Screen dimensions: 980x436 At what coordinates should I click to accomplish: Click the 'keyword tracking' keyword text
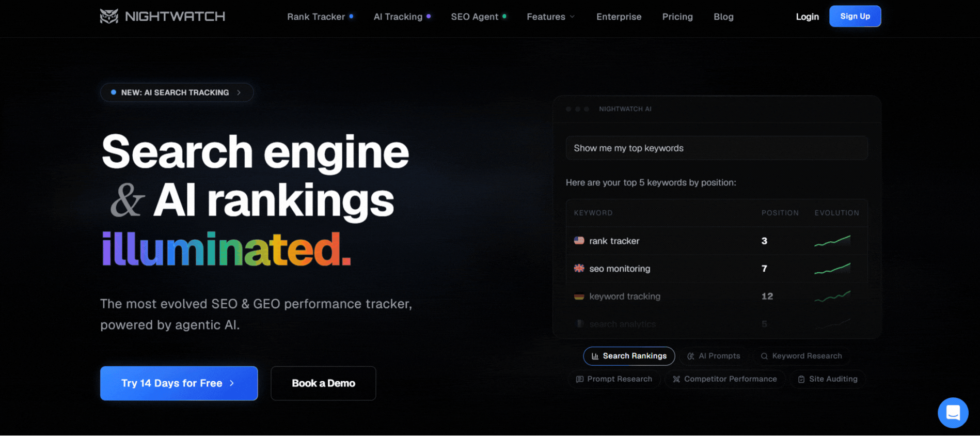pos(625,297)
